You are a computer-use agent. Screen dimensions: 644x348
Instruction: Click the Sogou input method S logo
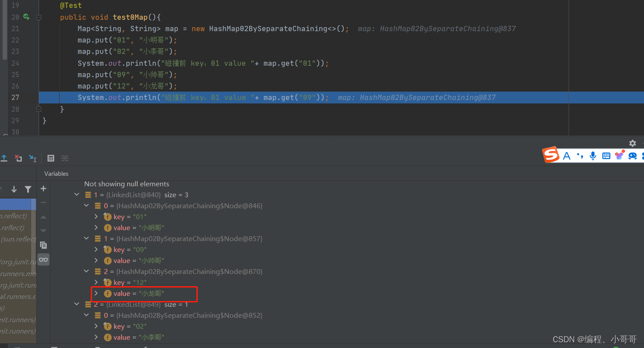click(551, 155)
